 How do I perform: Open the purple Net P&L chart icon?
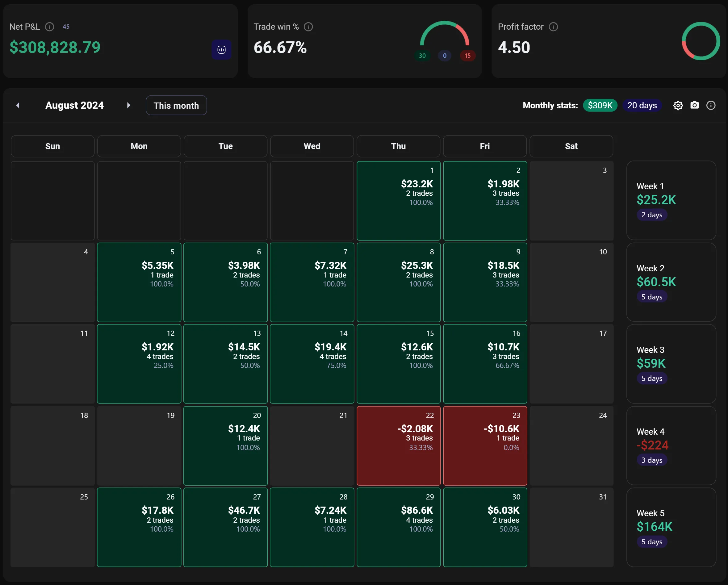click(x=221, y=50)
